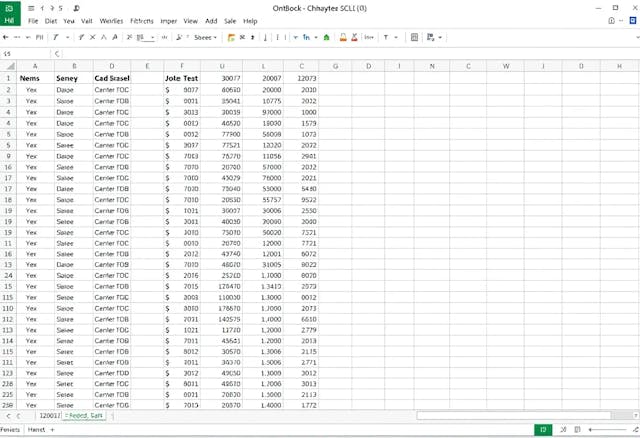The height and width of the screenshot is (438, 640).
Task: Click the red underlined X font color icon
Action: pyautogui.click(x=354, y=38)
